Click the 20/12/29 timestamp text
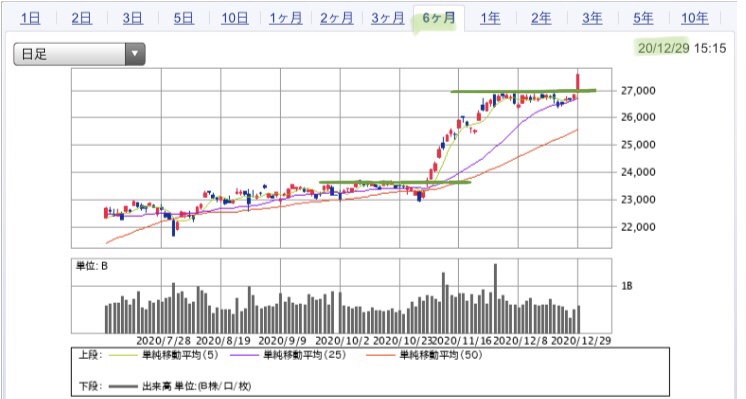The height and width of the screenshot is (399, 746). click(663, 48)
